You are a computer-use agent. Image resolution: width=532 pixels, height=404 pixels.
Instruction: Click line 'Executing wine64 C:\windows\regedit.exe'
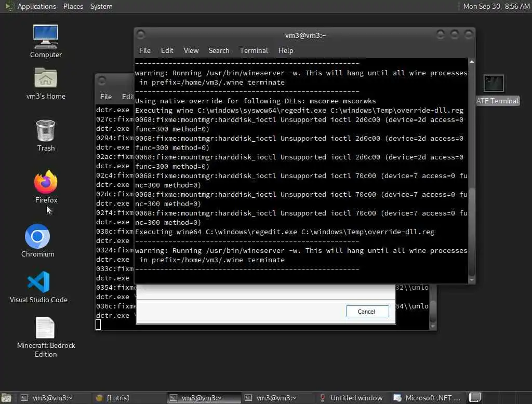point(285,232)
